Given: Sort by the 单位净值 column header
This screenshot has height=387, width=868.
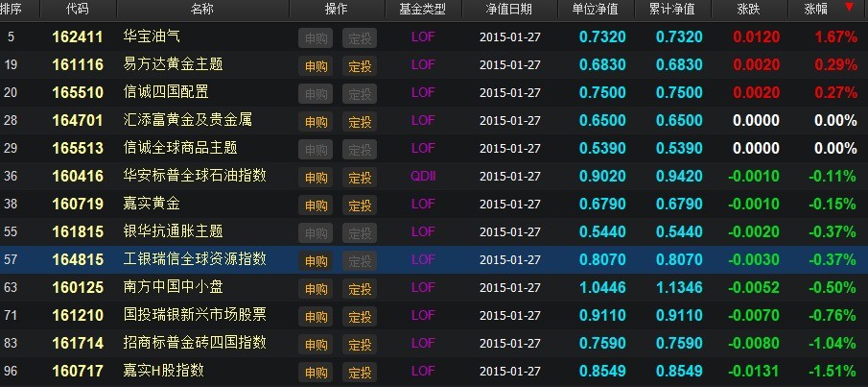Looking at the screenshot, I should tap(595, 9).
